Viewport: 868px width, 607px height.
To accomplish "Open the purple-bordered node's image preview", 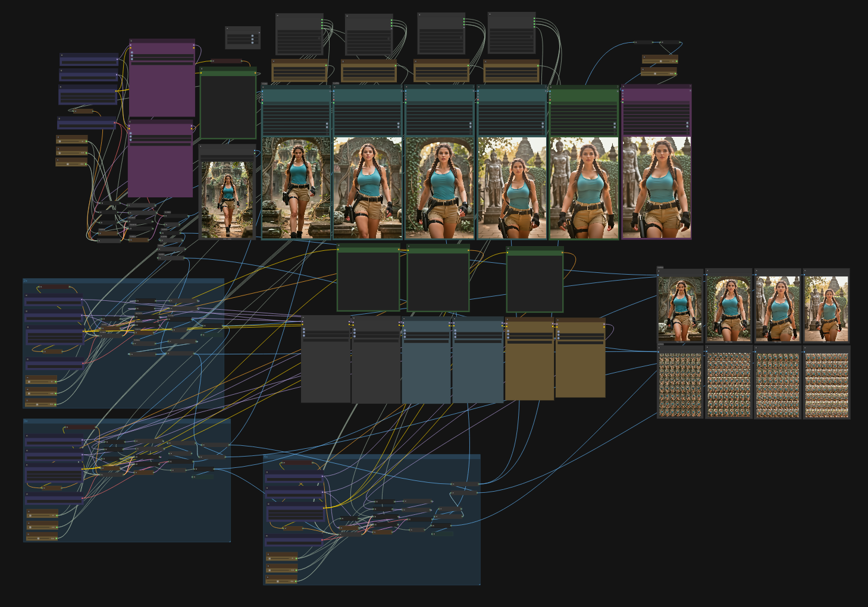I will (x=656, y=188).
